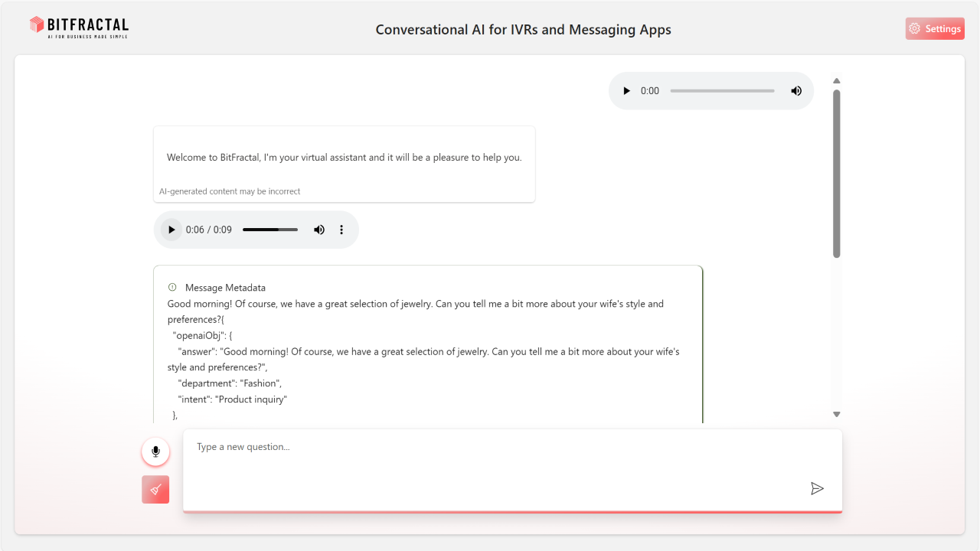Play the 0:06 / 0:09 audio clip
The height and width of the screenshot is (551, 980).
click(171, 230)
